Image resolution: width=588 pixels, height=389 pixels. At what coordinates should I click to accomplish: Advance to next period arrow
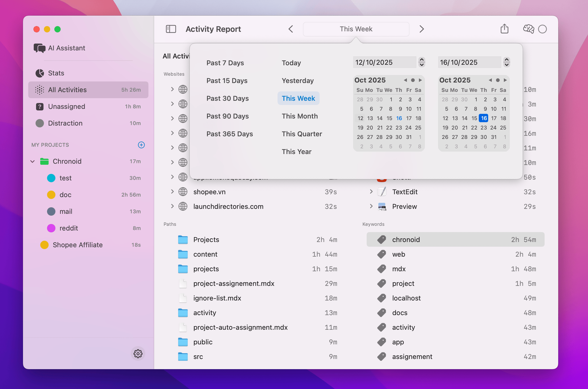point(422,29)
